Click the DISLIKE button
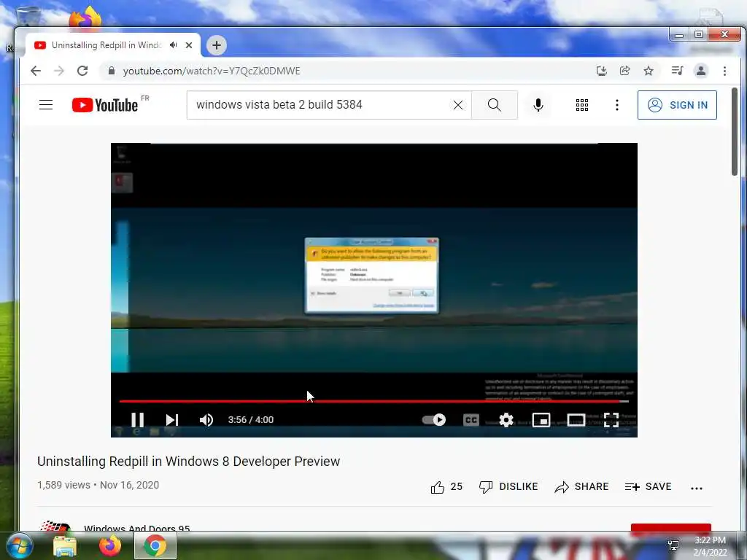 click(x=508, y=486)
